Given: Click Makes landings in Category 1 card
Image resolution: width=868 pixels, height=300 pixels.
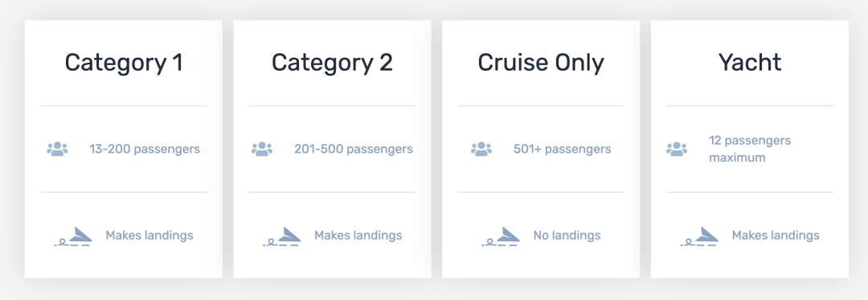Looking at the screenshot, I should [149, 236].
